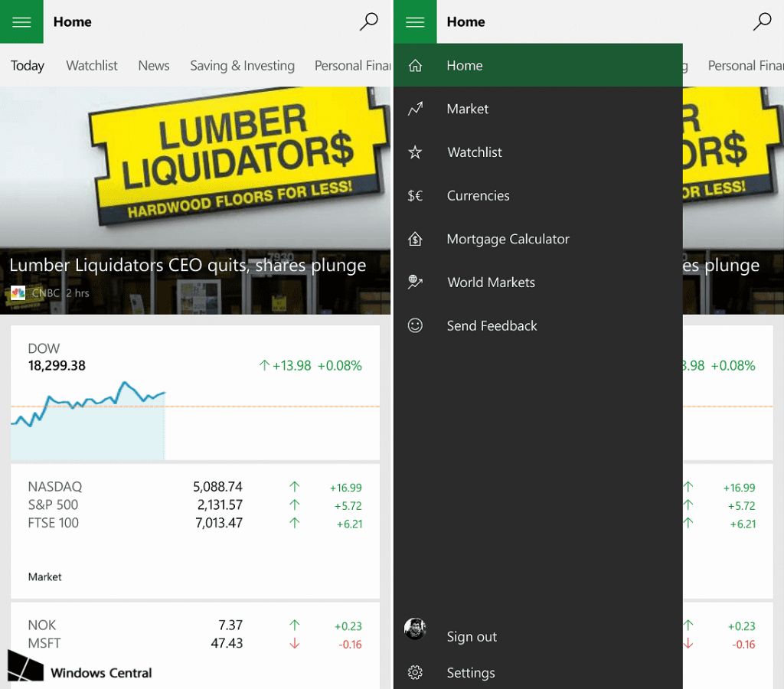Click the DOW green up arrow

click(x=264, y=365)
